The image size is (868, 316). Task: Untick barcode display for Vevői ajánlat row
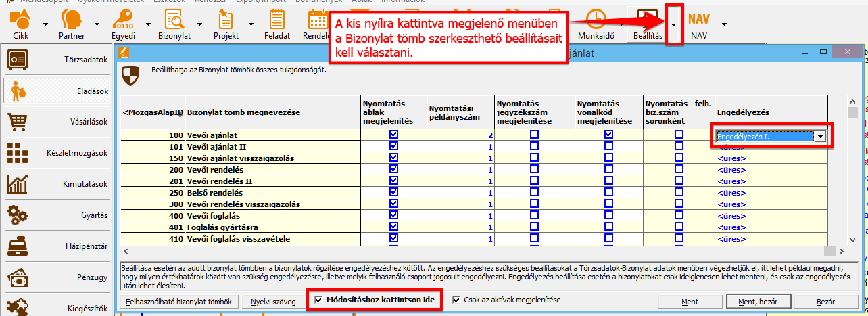[608, 135]
